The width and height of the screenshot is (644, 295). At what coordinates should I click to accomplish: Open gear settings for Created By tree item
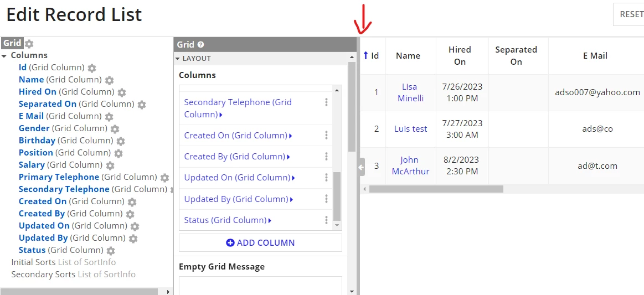coord(130,214)
